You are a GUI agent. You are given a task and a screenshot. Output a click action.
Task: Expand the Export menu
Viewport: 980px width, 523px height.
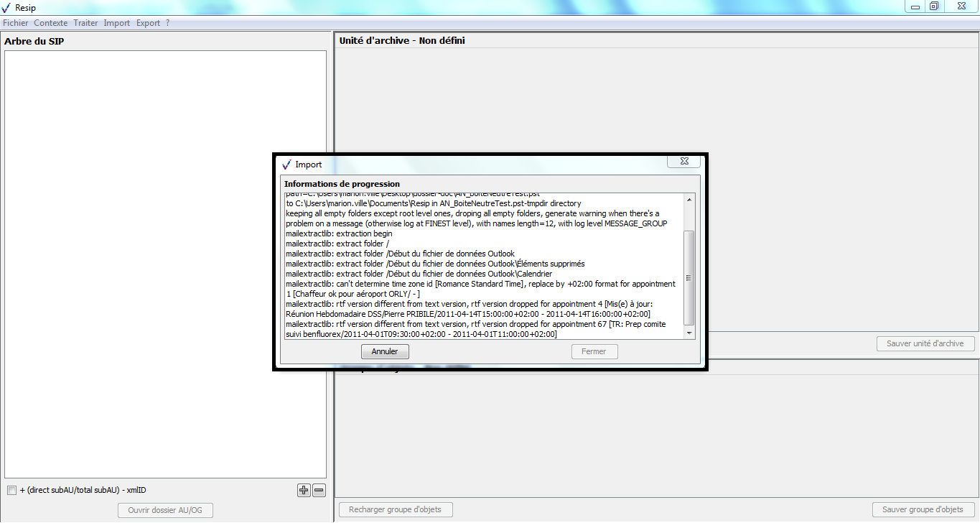[x=148, y=23]
